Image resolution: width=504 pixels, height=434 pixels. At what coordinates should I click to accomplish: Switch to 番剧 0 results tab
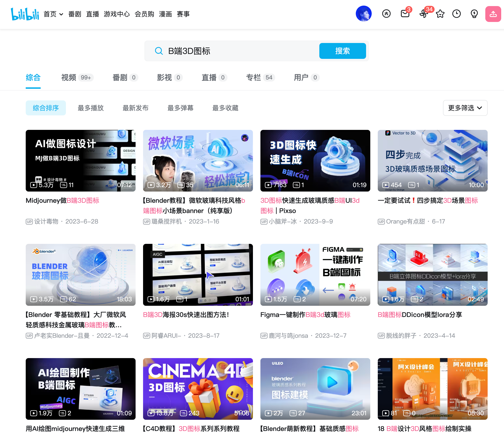(x=125, y=78)
